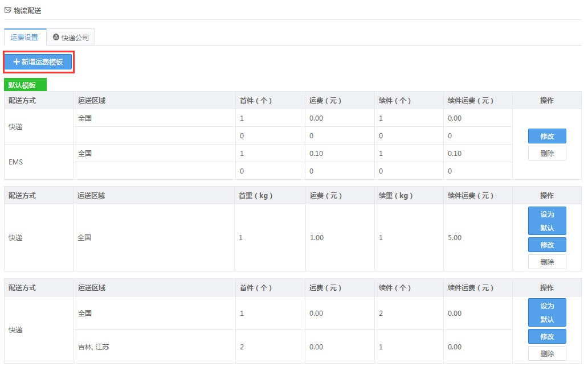Delete the kg-based shipping template

546,262
